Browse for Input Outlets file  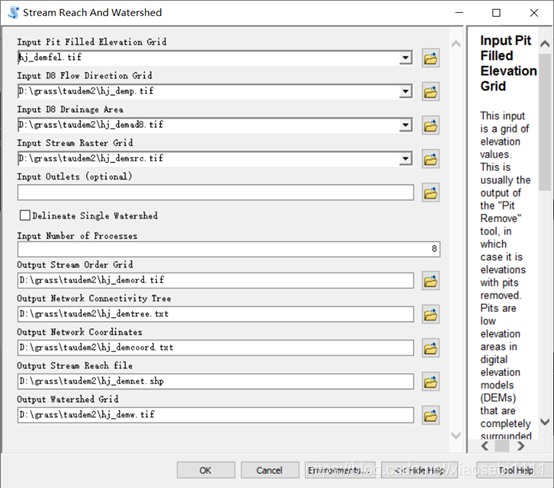pos(431,193)
